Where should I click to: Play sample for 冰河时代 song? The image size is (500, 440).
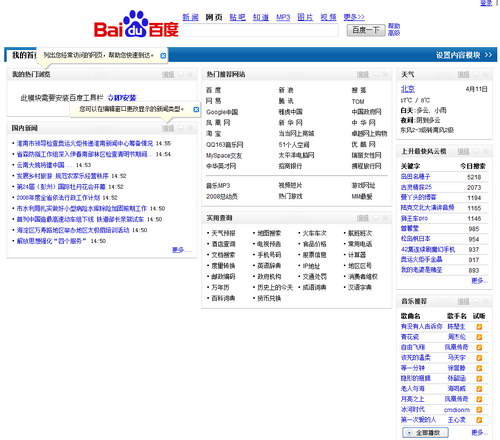479,410
